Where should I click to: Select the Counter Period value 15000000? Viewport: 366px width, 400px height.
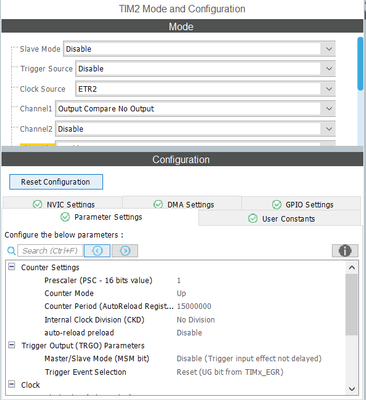coord(194,306)
